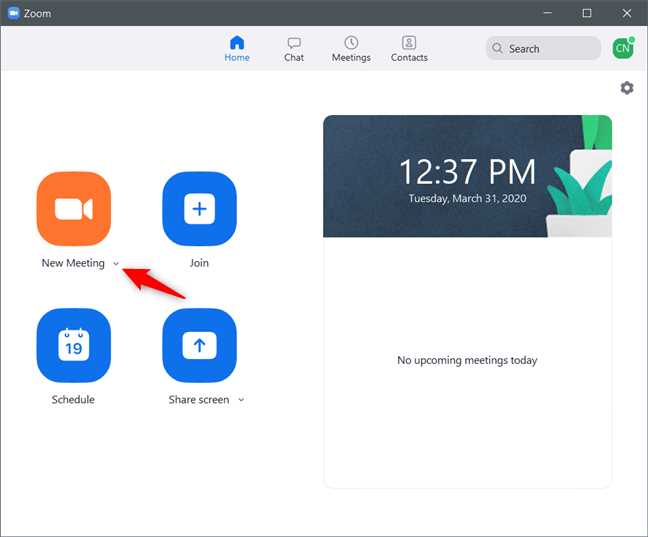648x537 pixels.
Task: Close the Zoom window
Action: click(627, 13)
